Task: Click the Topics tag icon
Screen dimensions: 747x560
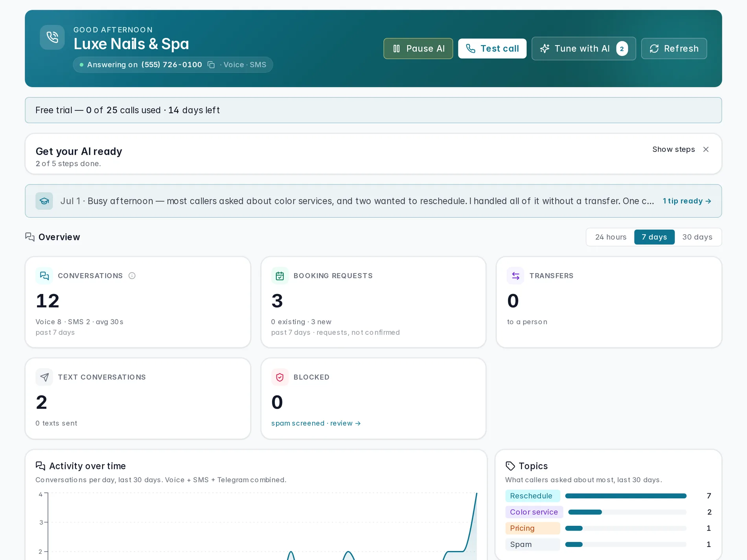Action: 510,466
